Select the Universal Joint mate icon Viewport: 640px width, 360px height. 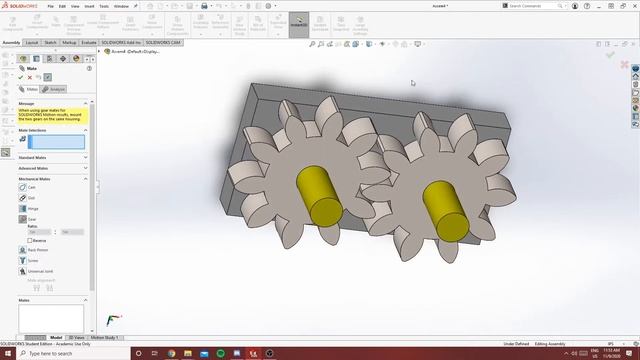click(22, 271)
